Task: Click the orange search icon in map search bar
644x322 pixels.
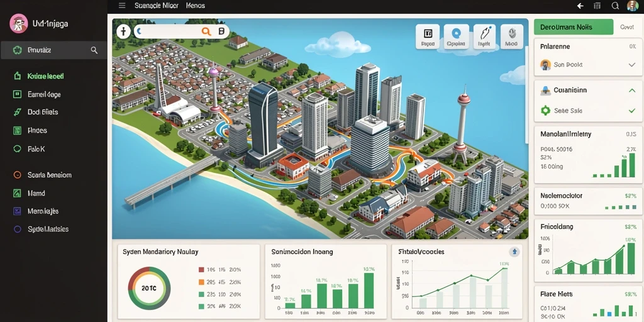Action: point(206,31)
